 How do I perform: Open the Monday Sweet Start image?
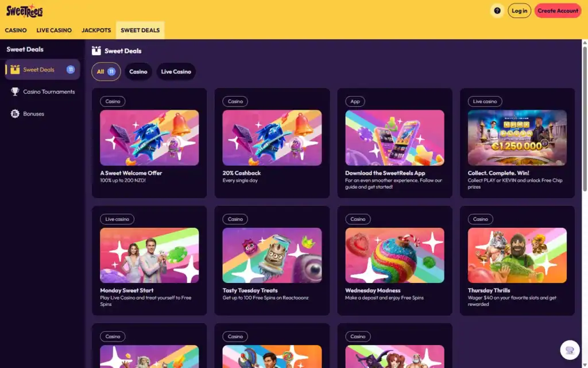149,255
